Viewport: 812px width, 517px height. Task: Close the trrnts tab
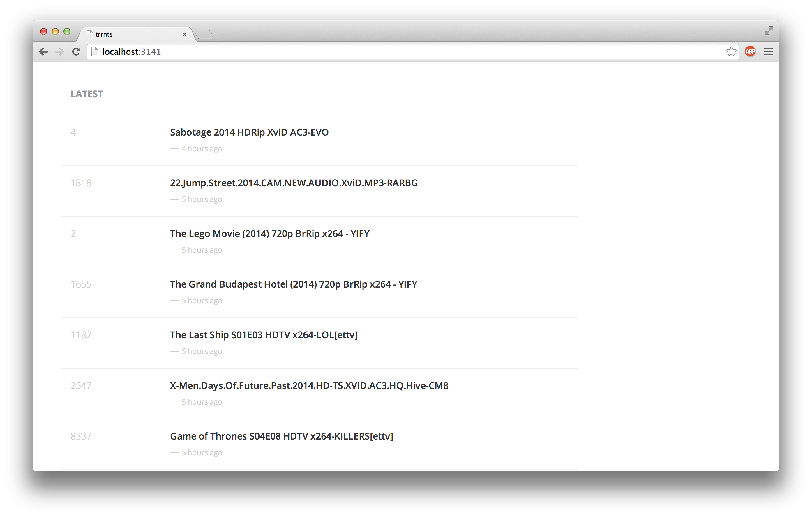[184, 34]
